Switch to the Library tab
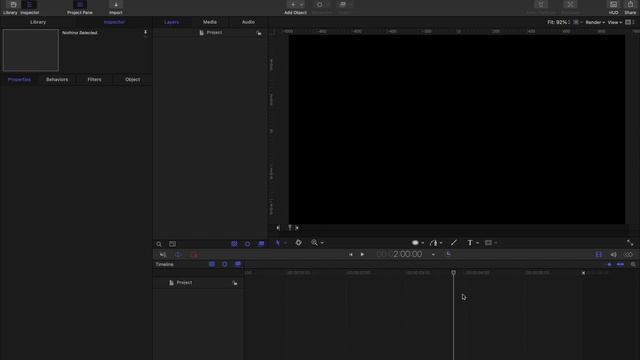This screenshot has width=640, height=360. click(38, 22)
